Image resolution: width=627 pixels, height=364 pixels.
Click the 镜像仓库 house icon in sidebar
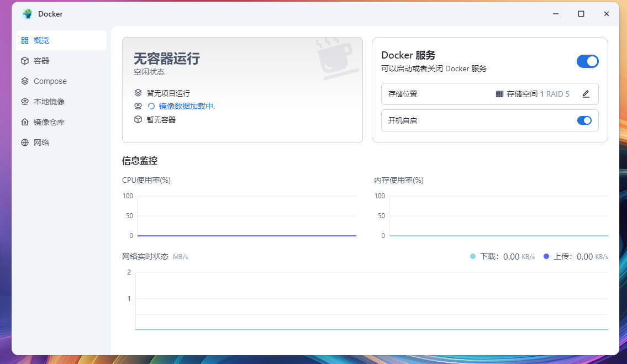coord(25,122)
